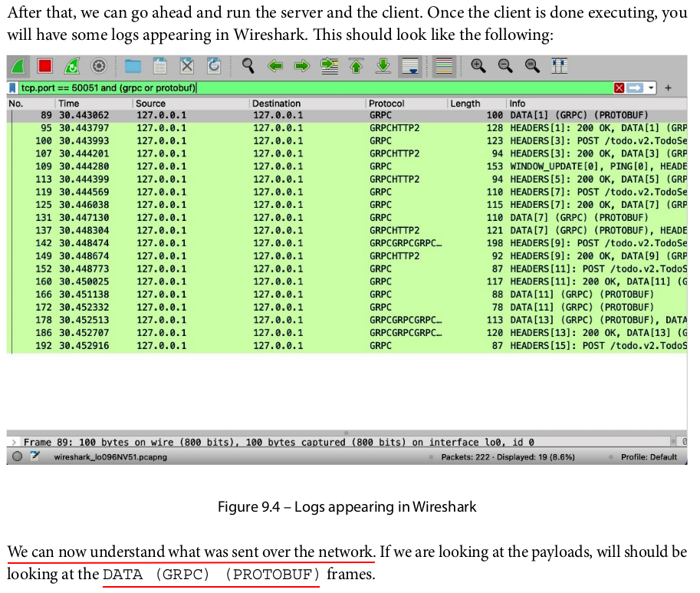Sort by the No. column header
Image resolution: width=700 pixels, height=593 pixels.
click(x=31, y=104)
